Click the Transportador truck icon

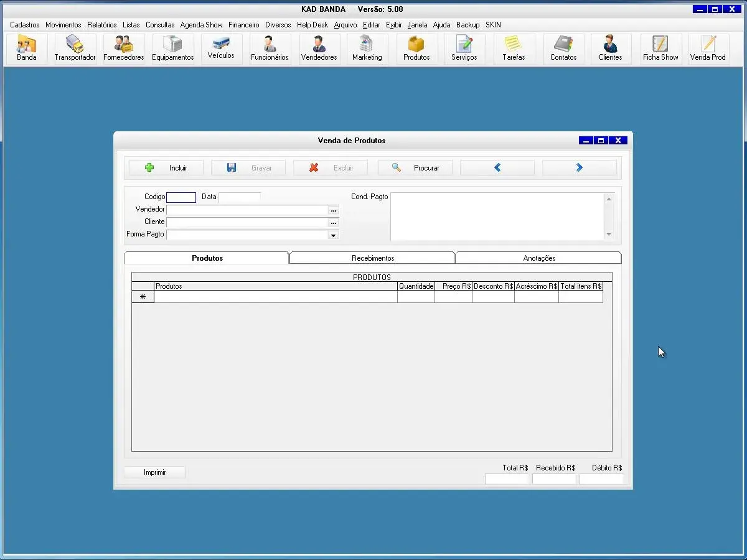pyautogui.click(x=75, y=49)
